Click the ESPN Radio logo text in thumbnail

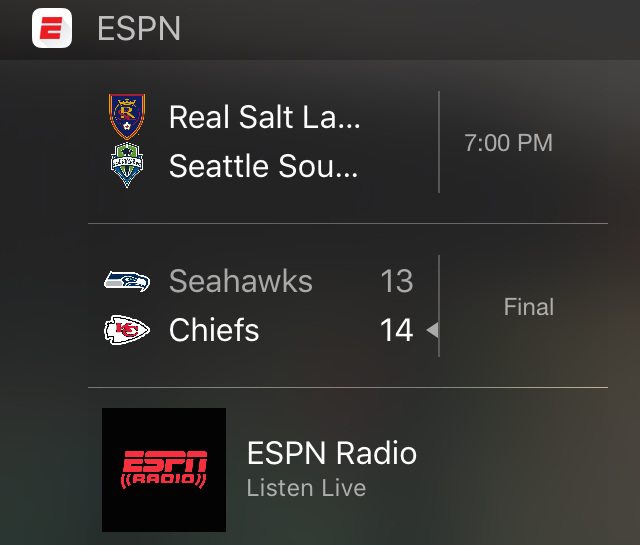pos(164,469)
